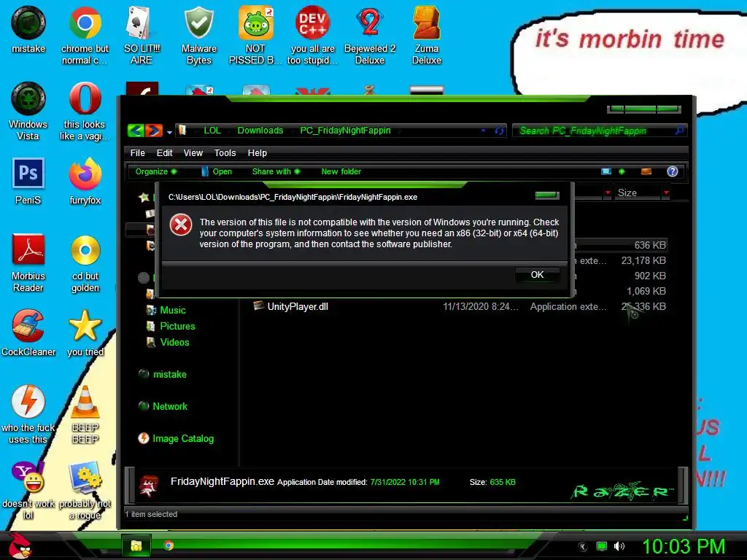Click the LOL breadcrumb in address bar
Screen dimensions: 747x560
click(212, 131)
